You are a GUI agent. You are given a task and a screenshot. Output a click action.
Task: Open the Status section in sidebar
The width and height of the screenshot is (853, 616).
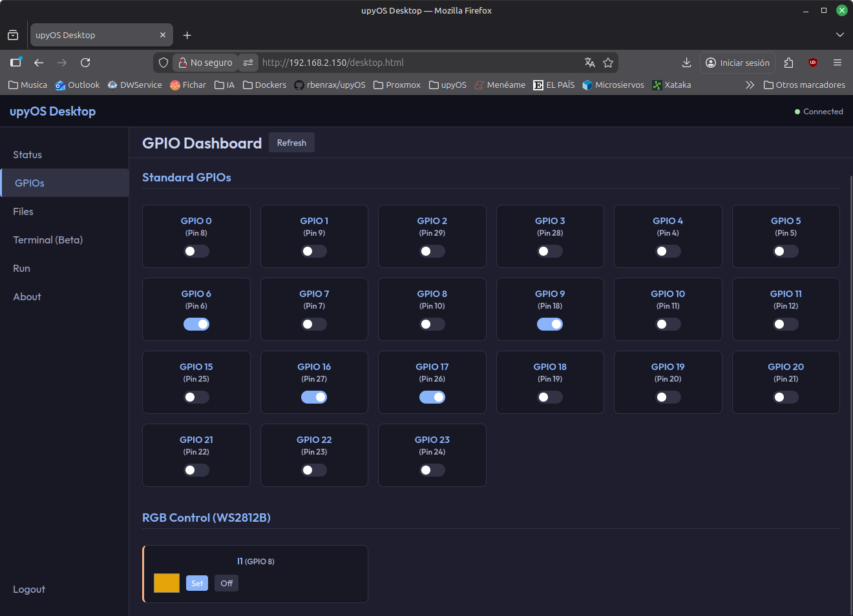[65, 155]
